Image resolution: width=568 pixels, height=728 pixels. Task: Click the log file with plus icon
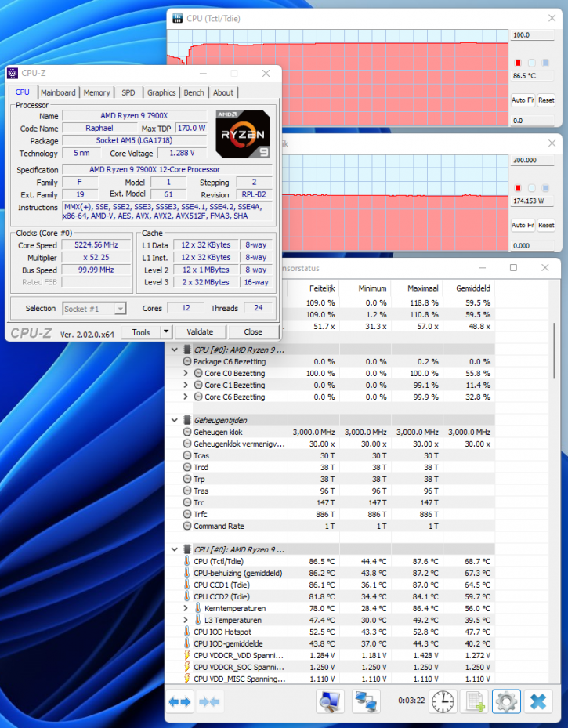point(474,701)
